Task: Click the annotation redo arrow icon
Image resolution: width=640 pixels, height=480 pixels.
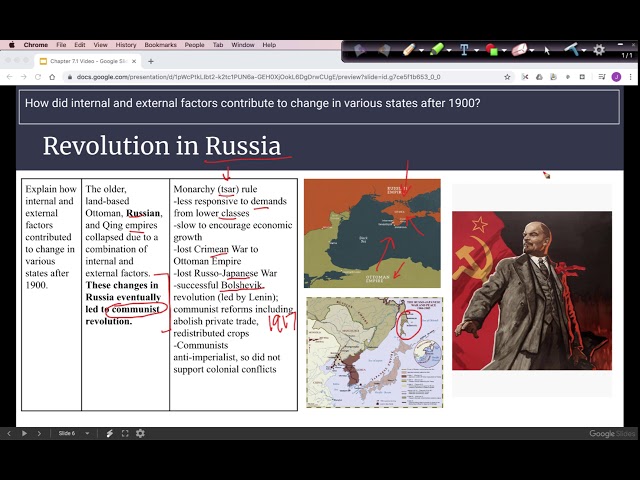Action: (x=384, y=50)
